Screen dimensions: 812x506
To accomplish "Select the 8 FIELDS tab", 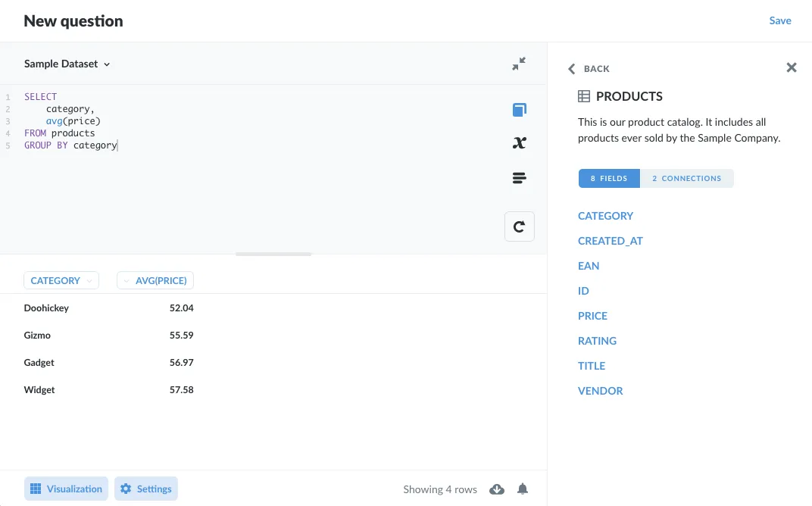I will pos(609,178).
